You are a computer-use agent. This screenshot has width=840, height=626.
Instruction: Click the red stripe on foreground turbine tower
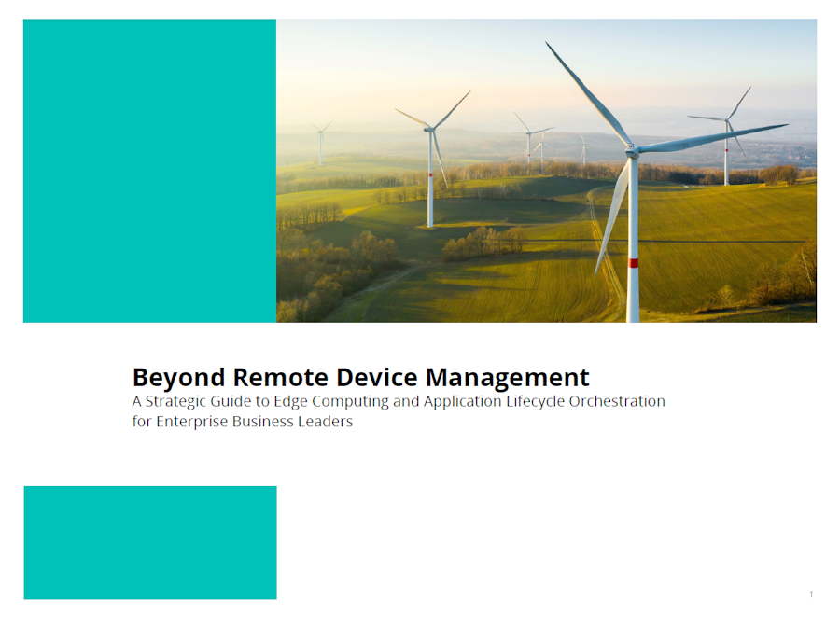634,263
